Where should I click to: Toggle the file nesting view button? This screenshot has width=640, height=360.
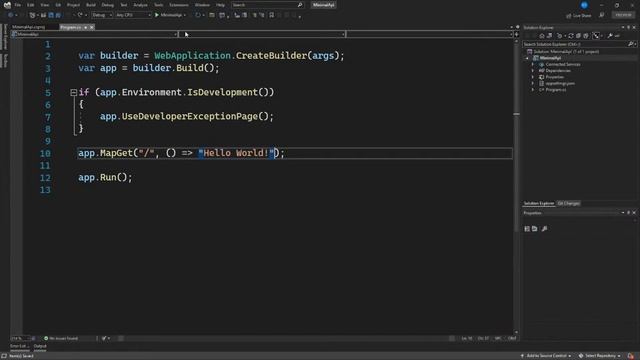596,36
